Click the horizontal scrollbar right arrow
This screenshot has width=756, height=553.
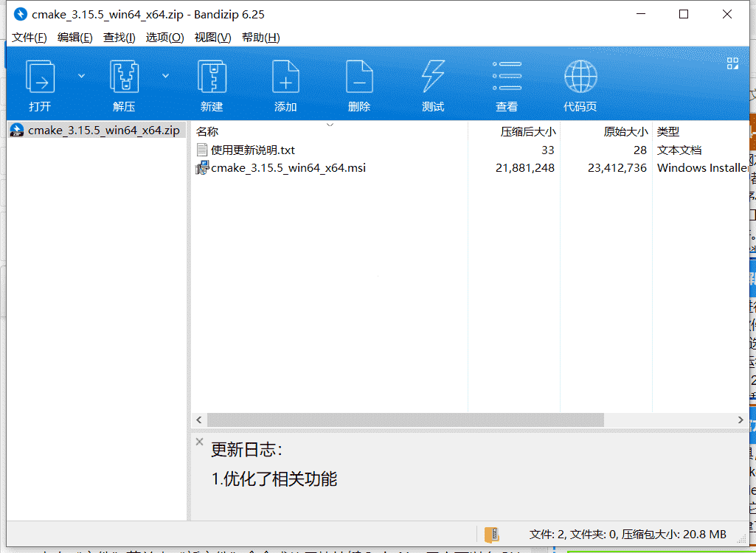(x=741, y=420)
